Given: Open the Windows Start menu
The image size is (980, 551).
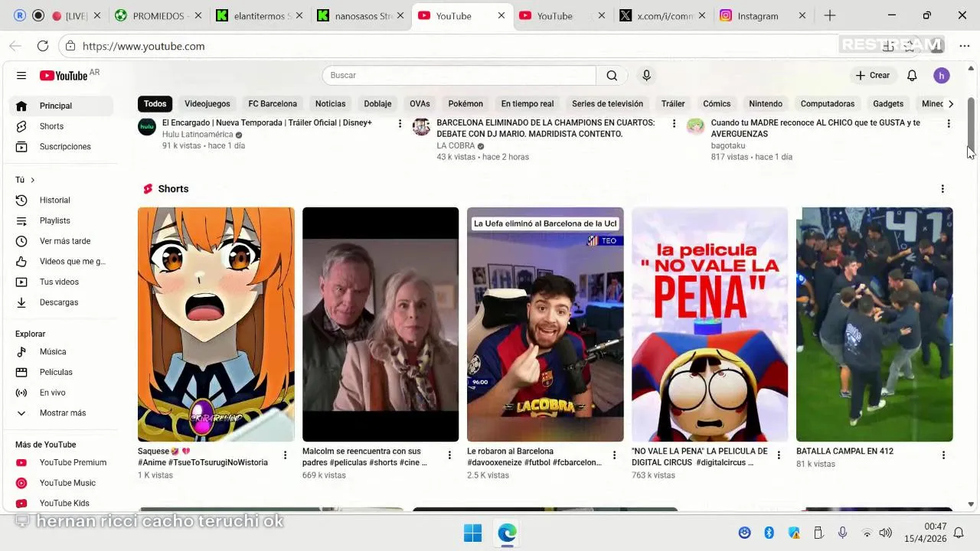Looking at the screenshot, I should click(472, 533).
